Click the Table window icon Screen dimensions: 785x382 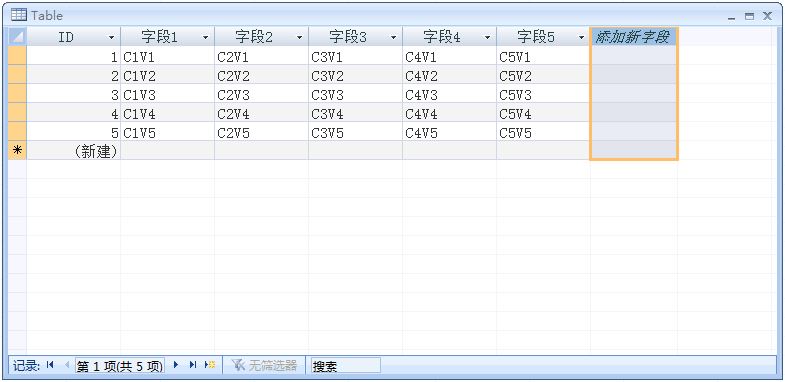coord(19,15)
